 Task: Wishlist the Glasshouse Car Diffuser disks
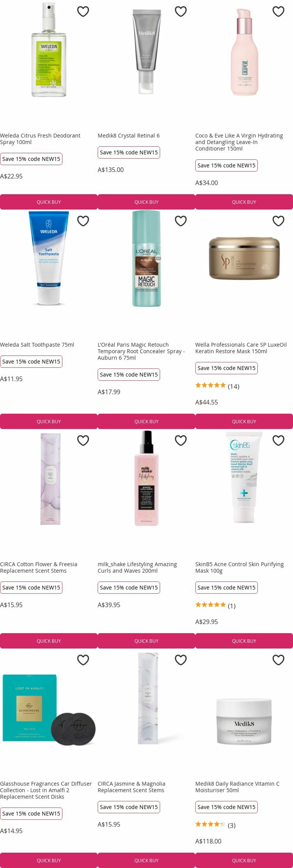click(x=83, y=660)
